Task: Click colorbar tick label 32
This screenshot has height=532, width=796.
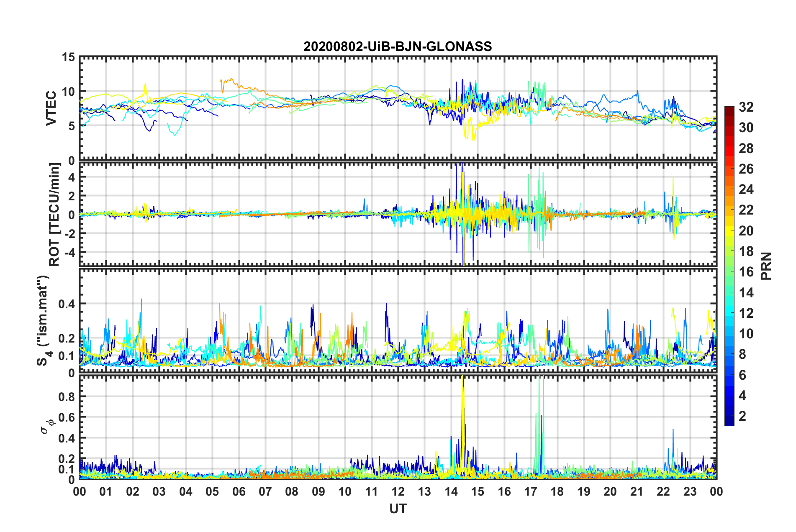Action: tap(746, 107)
